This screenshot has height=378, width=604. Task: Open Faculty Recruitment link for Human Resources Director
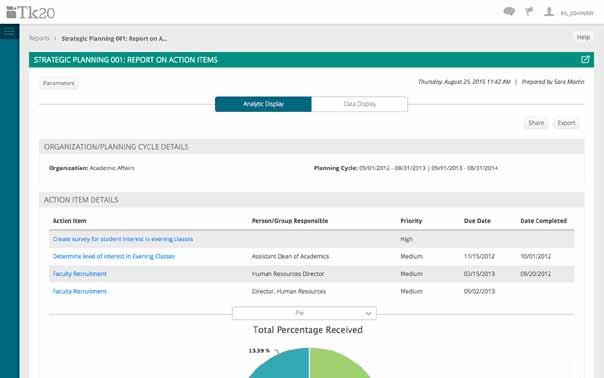79,274
